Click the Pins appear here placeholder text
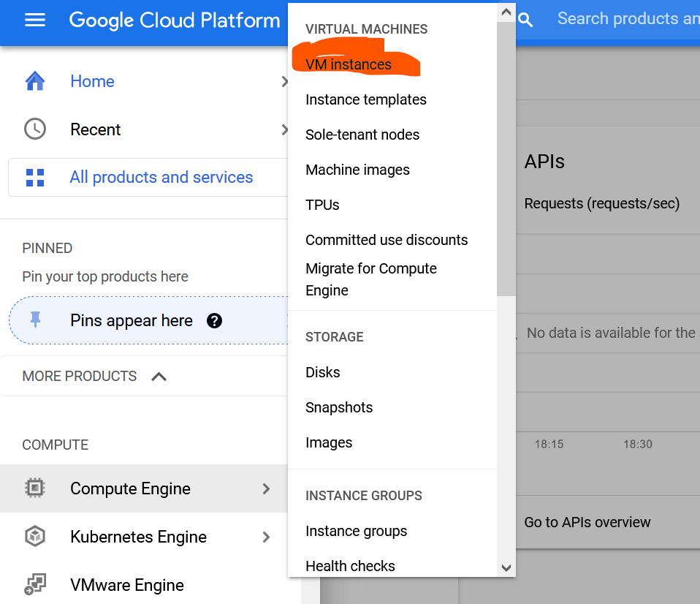Screen dimensions: 700x604 click(x=132, y=321)
